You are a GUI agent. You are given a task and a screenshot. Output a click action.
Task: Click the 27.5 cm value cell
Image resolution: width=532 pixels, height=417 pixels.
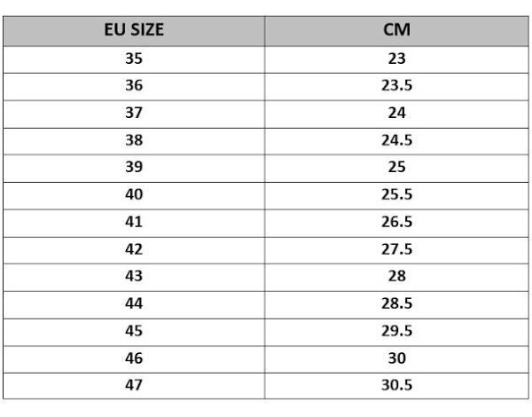click(x=396, y=249)
